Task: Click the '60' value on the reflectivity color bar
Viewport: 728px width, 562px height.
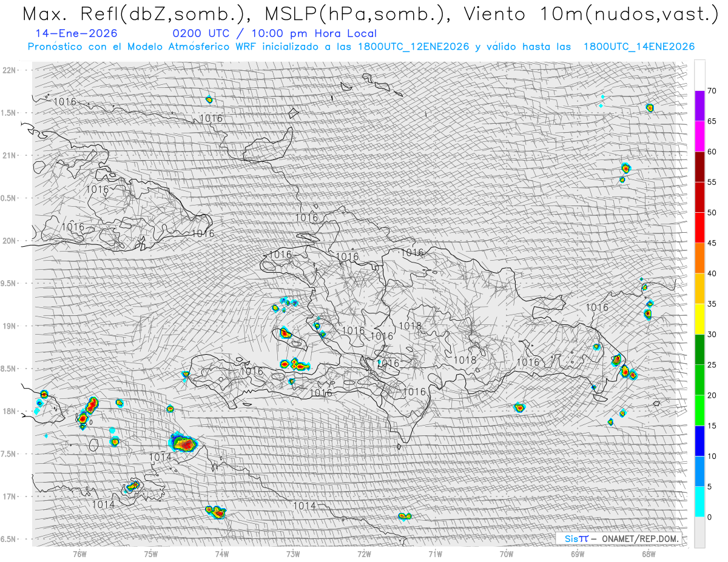Action: [712, 152]
